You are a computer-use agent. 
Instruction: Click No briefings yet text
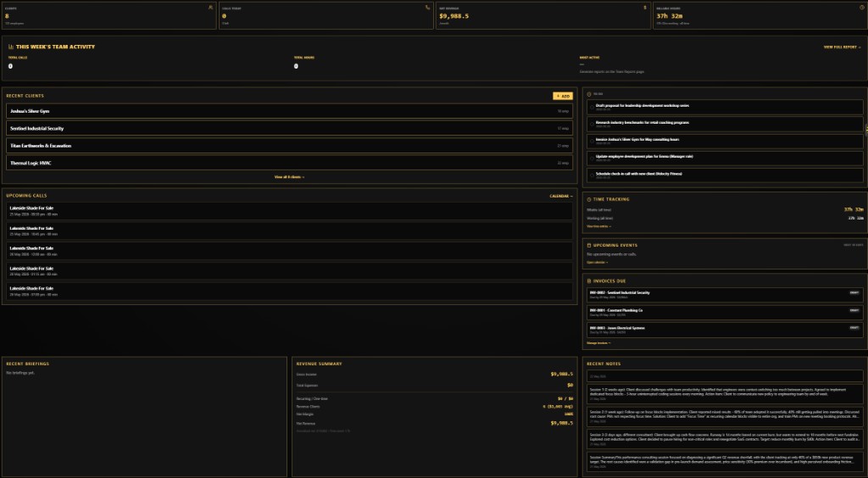pos(20,374)
